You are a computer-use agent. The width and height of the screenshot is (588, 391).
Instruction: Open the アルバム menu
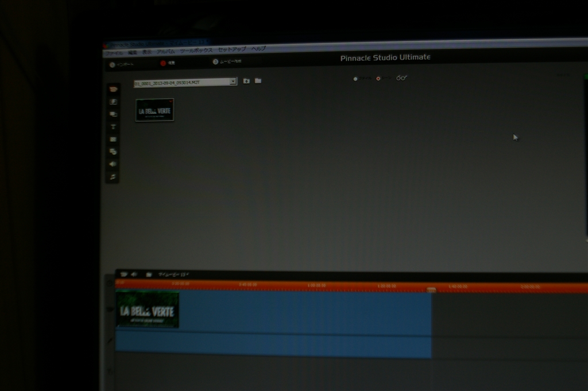click(x=166, y=51)
